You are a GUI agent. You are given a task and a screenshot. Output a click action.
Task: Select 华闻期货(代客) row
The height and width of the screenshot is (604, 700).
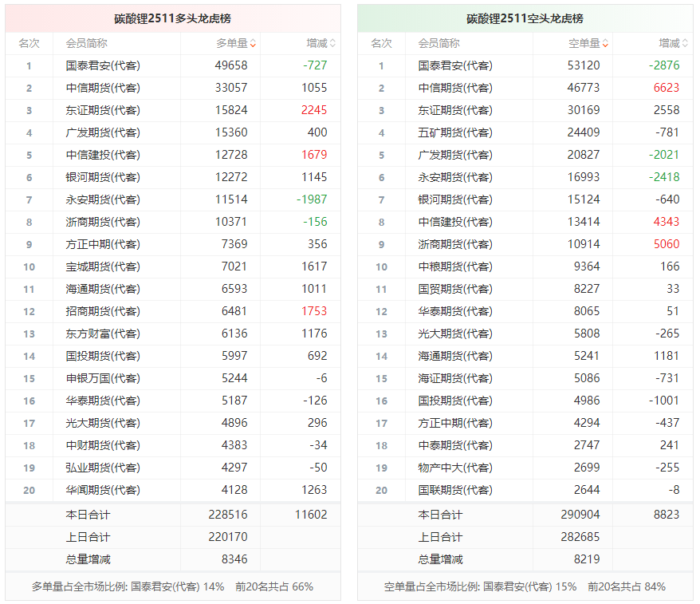click(173, 490)
